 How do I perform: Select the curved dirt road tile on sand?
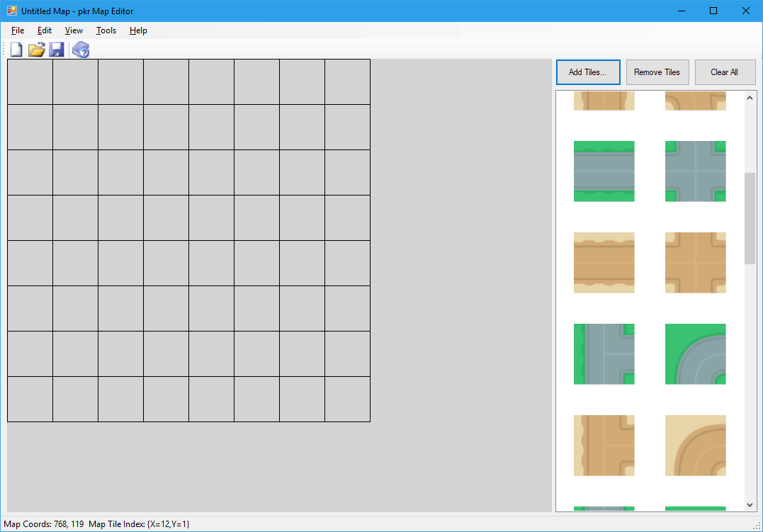pos(695,446)
